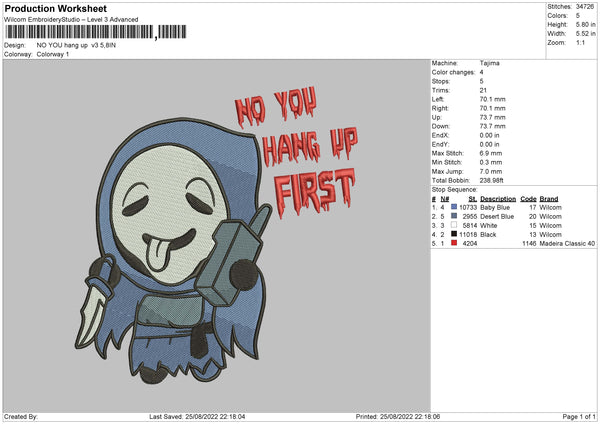The width and height of the screenshot is (600, 424).
Task: Click the 'Baby Blue' description text
Action: [x=495, y=207]
